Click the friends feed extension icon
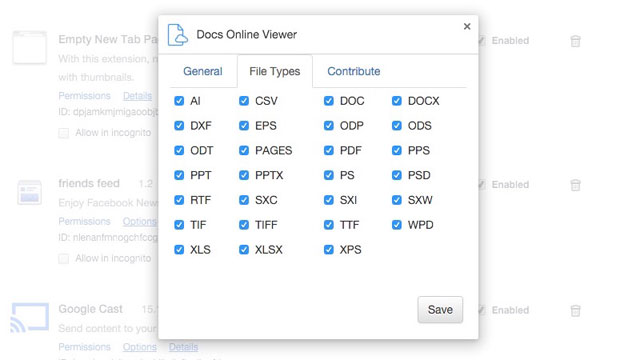Screen dimensions: 640x360 [x=29, y=192]
